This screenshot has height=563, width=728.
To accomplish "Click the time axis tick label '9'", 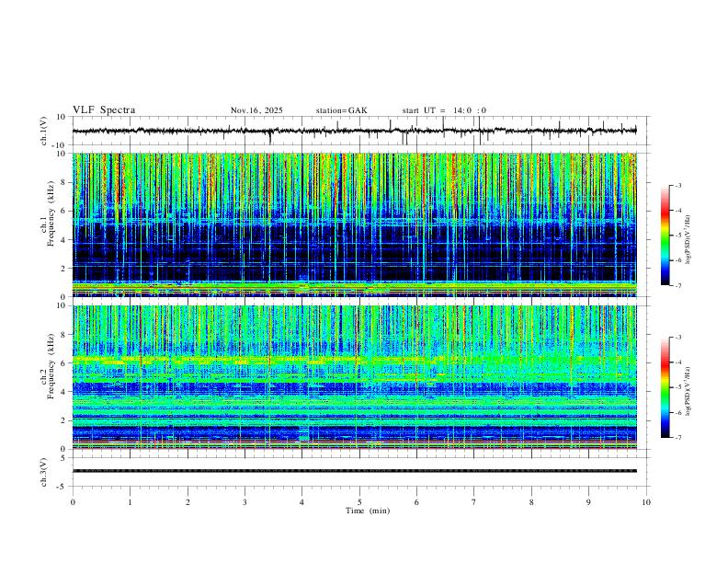I will 588,502.
